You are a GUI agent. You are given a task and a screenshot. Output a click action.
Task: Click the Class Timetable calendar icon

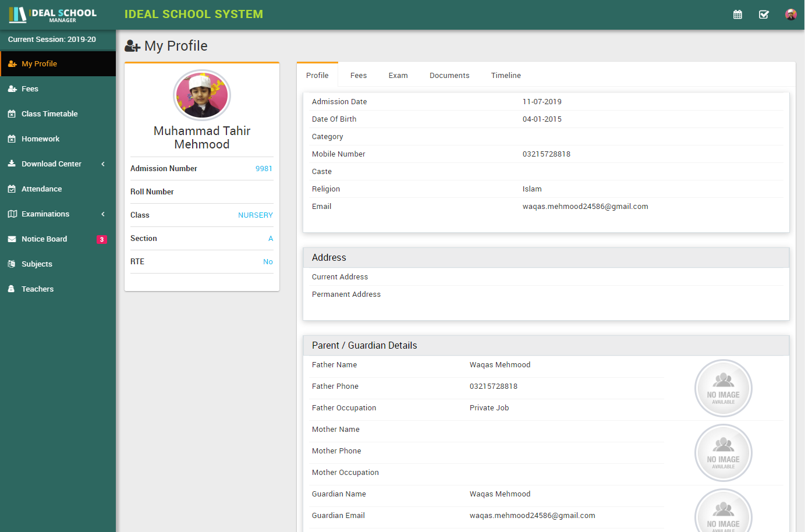pos(12,114)
